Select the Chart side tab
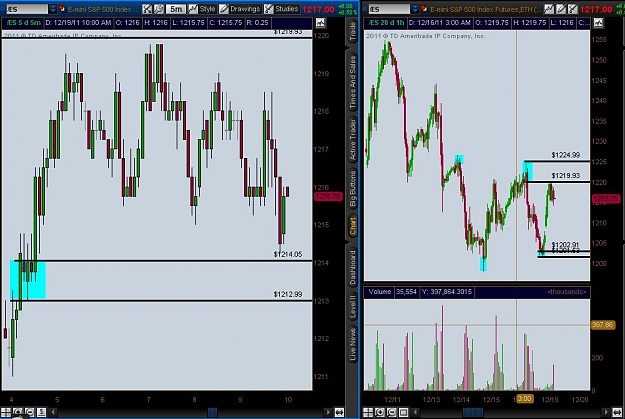Image resolution: width=625 pixels, height=419 pixels. click(352, 226)
